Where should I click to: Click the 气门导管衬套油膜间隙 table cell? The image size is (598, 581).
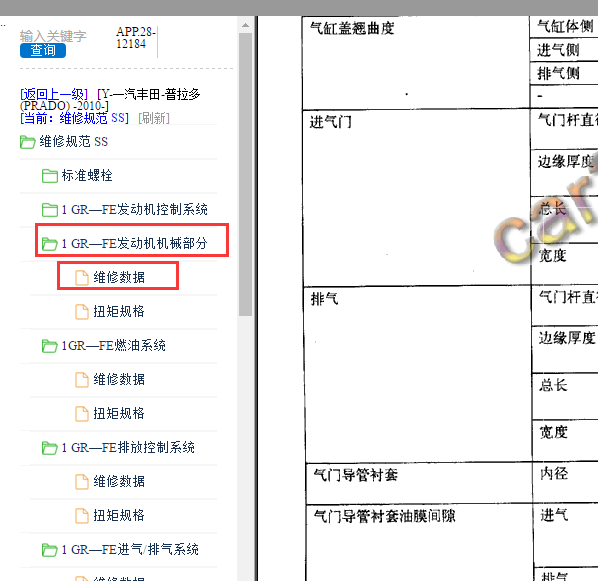pyautogui.click(x=420, y=543)
